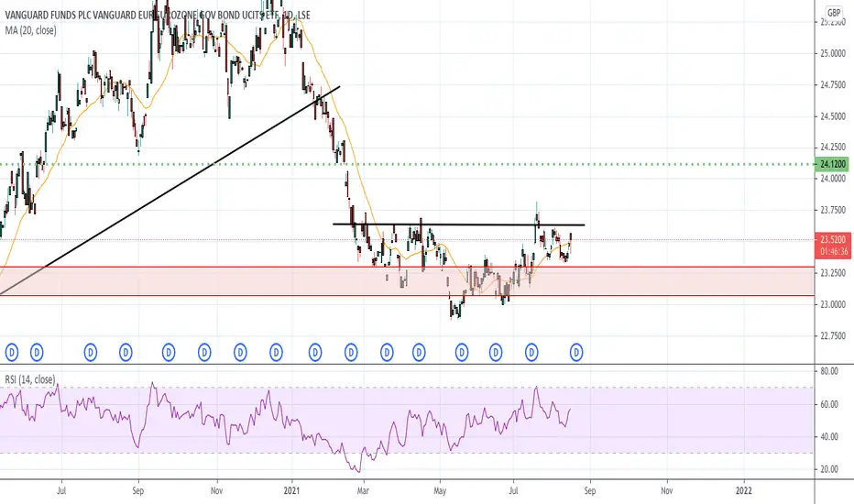
Task: Click the RSI (14, close) indicator legend
Action: click(30, 379)
